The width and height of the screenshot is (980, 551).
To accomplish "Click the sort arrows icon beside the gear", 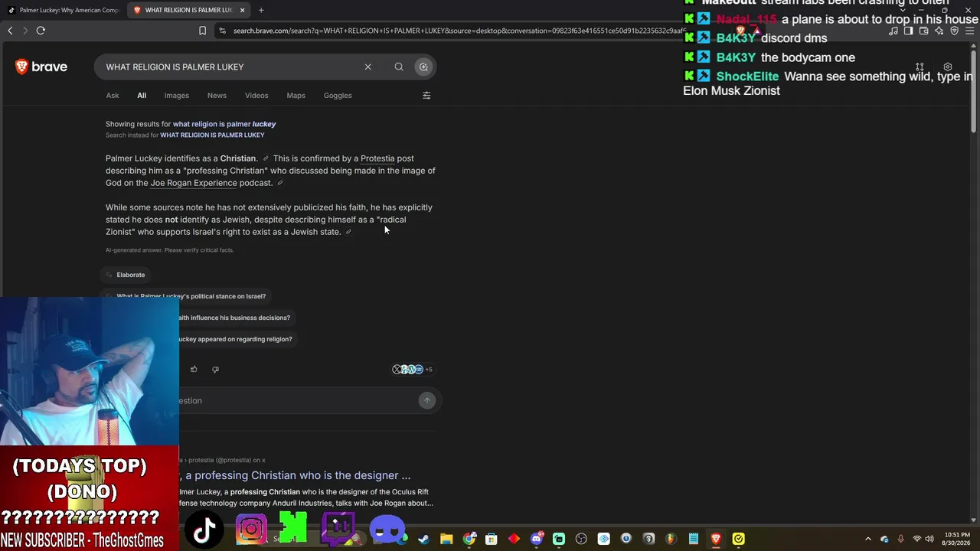I will pos(920,67).
